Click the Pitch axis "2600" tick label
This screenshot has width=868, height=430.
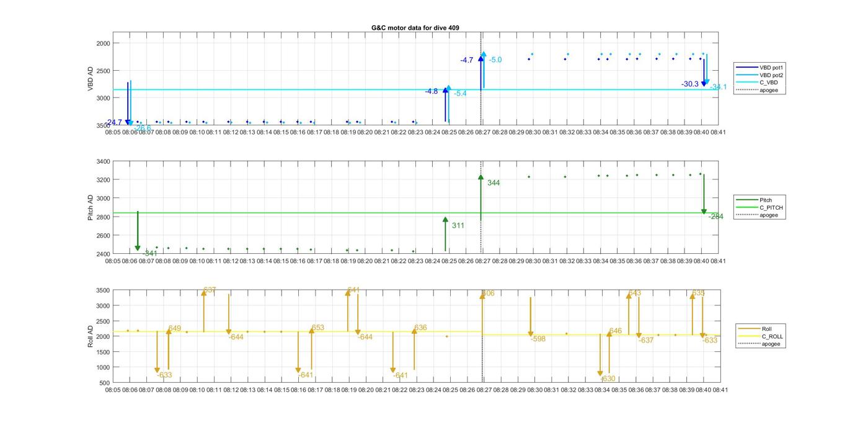(102, 236)
